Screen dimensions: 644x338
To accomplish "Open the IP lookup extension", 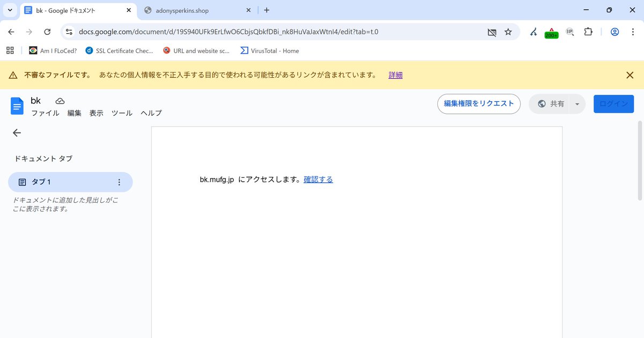I will pos(569,32).
